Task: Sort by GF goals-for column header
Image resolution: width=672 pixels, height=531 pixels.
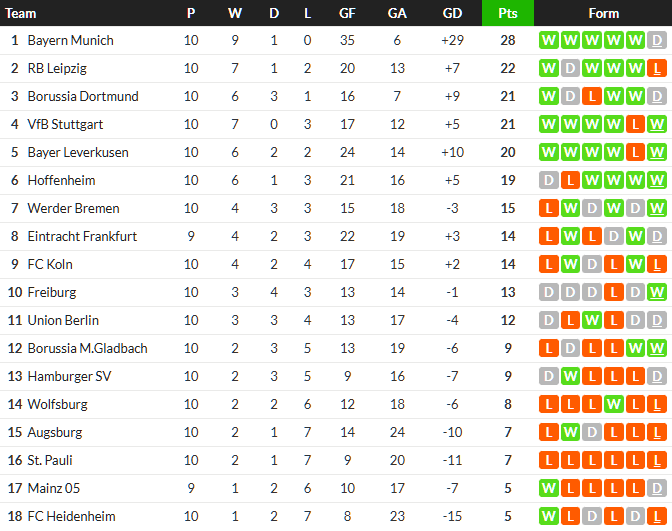Action: [x=347, y=13]
